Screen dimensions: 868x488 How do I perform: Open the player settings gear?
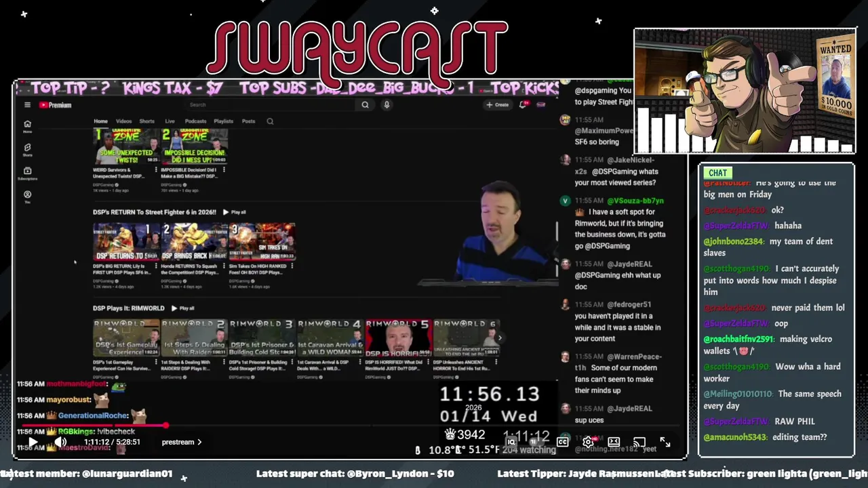[588, 442]
